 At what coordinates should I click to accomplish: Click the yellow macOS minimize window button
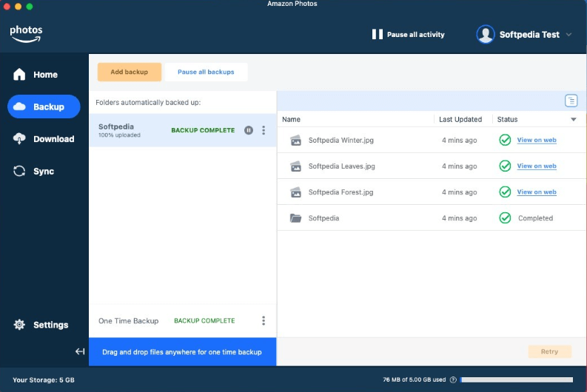(18, 7)
